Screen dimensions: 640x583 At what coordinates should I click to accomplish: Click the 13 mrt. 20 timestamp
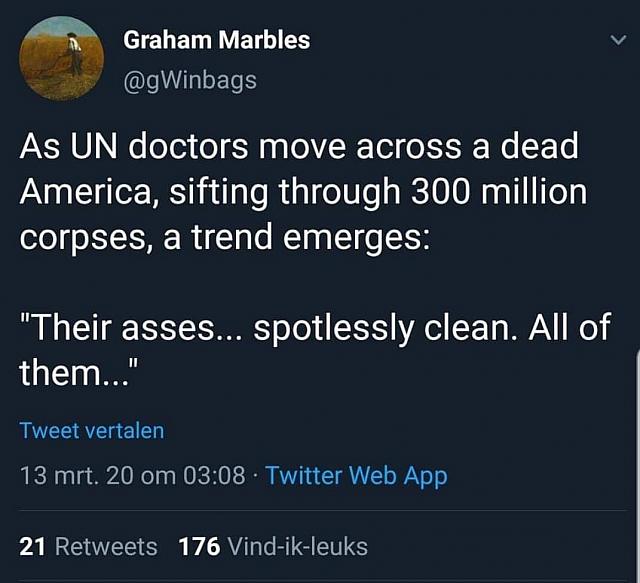click(132, 476)
